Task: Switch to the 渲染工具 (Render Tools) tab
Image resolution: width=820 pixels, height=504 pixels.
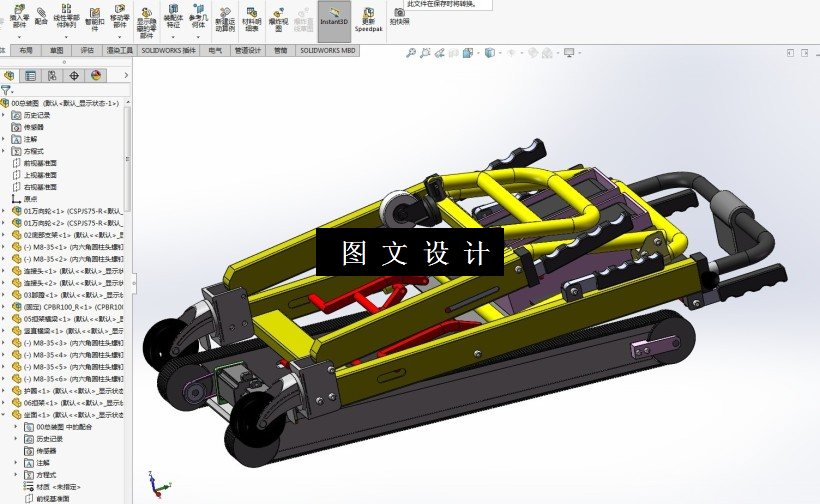Action: tap(120, 50)
